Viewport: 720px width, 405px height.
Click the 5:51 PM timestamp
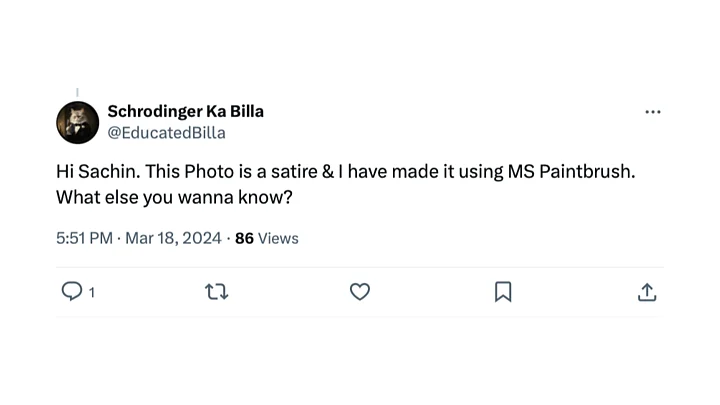[84, 238]
